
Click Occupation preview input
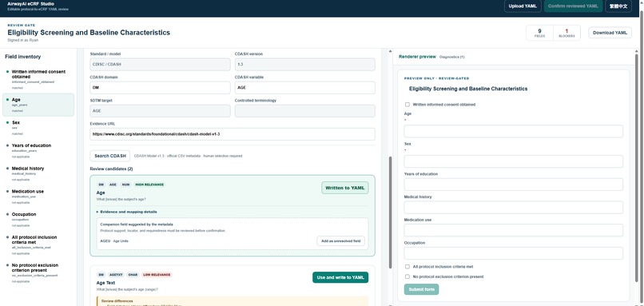(514, 253)
